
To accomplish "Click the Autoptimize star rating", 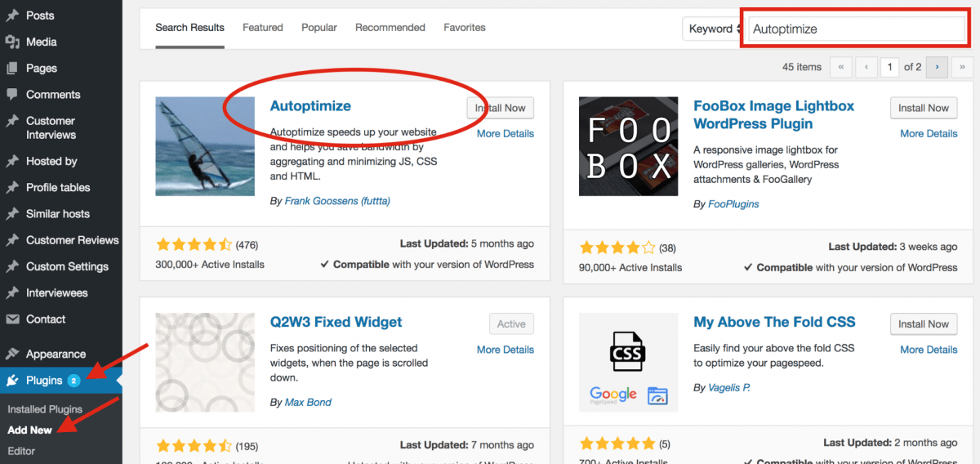I will 194,244.
